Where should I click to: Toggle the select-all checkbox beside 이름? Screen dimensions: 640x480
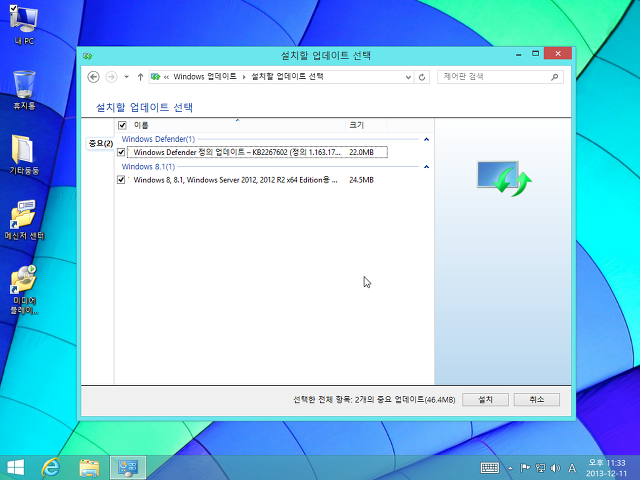coord(122,125)
